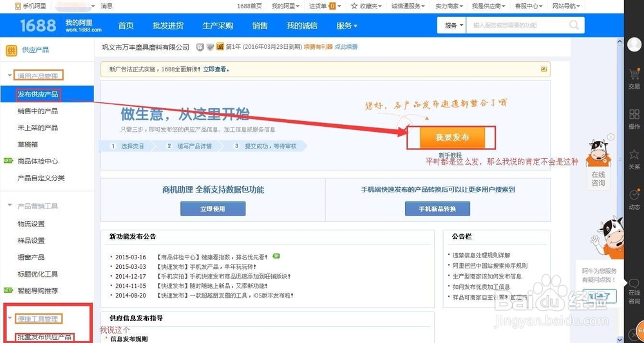This screenshot has width=644, height=343.
Task: Click the 立即使用 button
Action: point(213,209)
